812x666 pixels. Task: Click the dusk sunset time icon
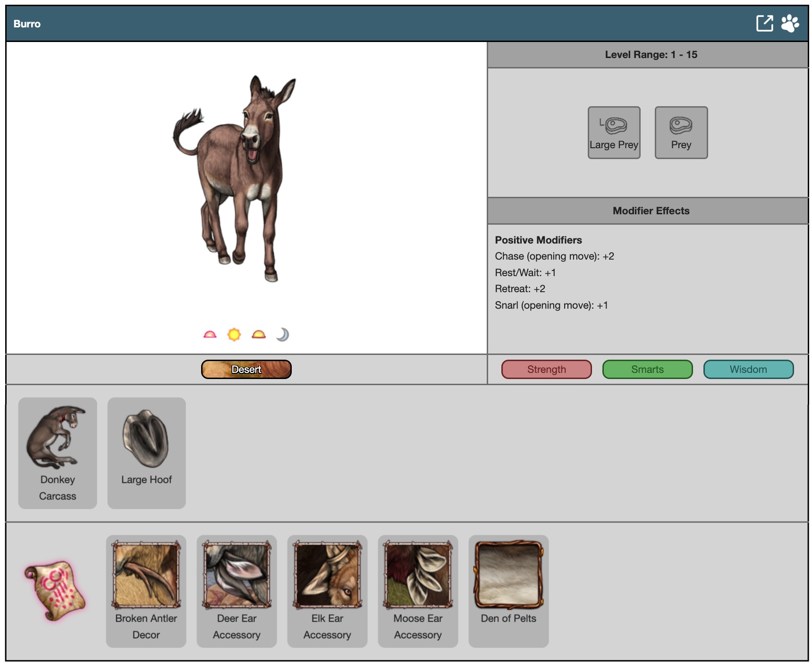[x=259, y=335]
